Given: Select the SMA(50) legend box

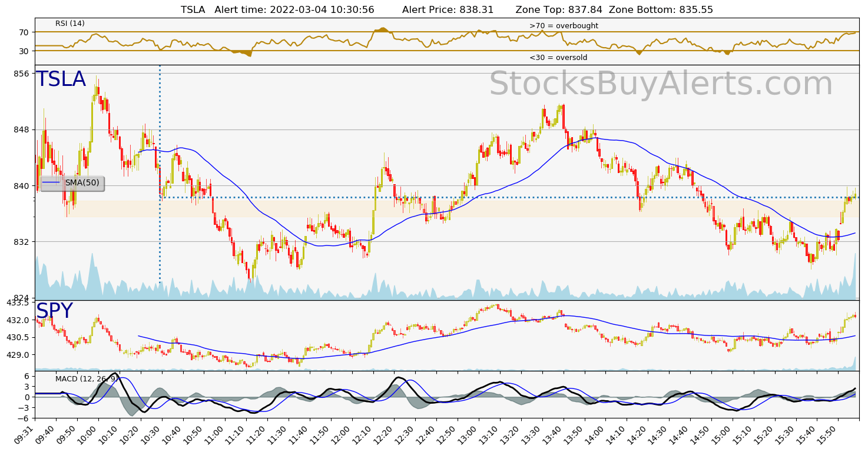Looking at the screenshot, I should click(72, 183).
